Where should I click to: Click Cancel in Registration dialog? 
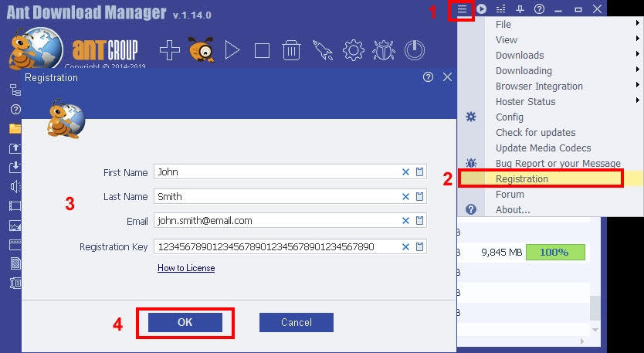[296, 323]
